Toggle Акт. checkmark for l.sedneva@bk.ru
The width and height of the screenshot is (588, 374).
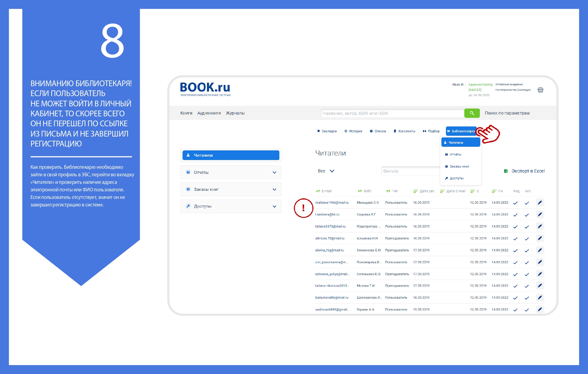pos(527,215)
